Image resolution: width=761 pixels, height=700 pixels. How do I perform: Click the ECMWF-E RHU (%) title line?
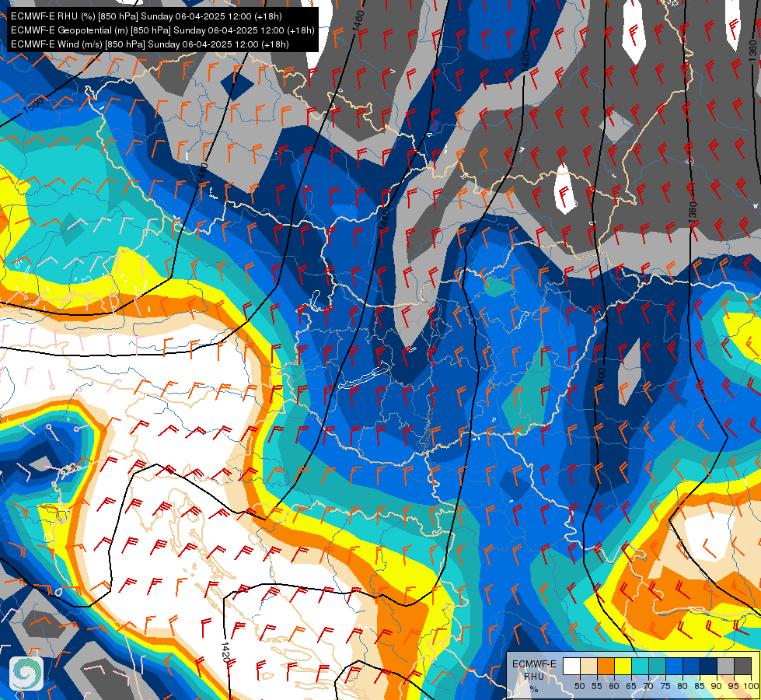pyautogui.click(x=146, y=16)
